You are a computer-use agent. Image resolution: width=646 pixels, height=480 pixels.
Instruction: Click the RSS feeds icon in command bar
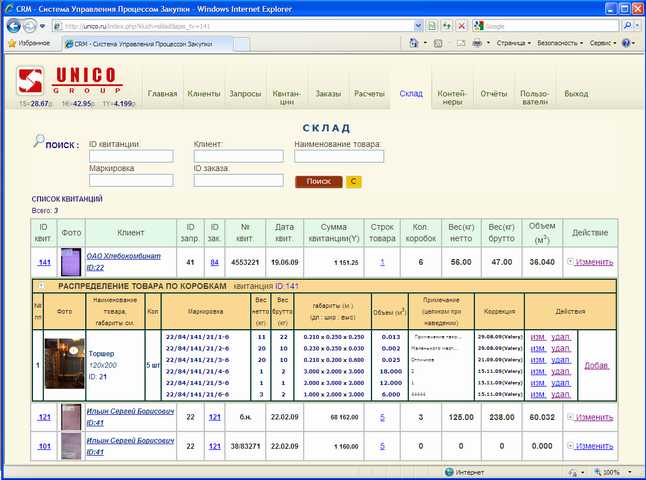coord(438,43)
